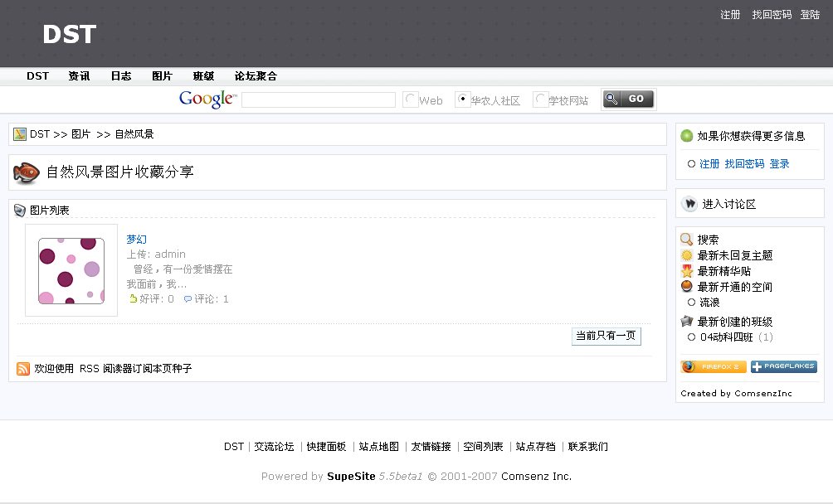Click the DST site logo in header
The width and height of the screenshot is (833, 504).
click(x=70, y=35)
